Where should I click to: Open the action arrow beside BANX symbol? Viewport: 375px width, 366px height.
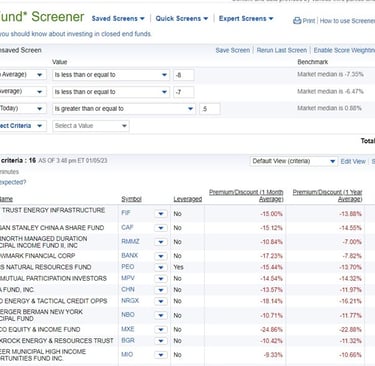161,256
